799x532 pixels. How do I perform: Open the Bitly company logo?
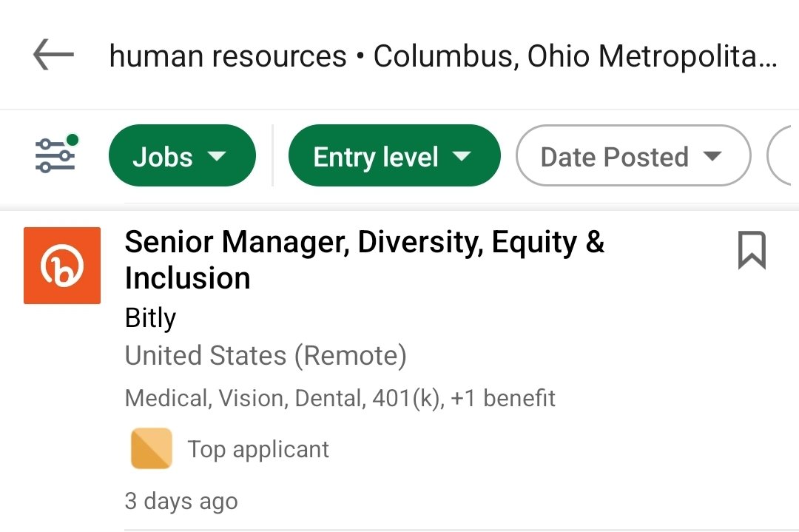(x=62, y=266)
